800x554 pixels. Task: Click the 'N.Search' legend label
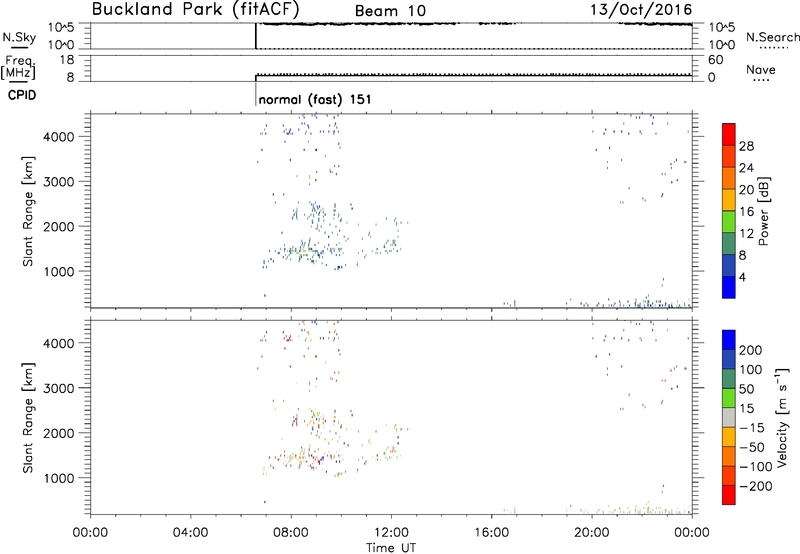(x=773, y=37)
